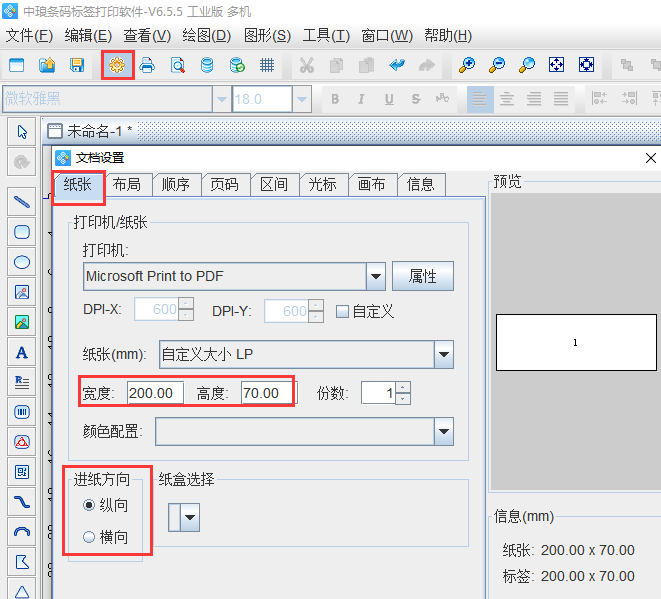Expand the font size dropdown

tap(302, 99)
